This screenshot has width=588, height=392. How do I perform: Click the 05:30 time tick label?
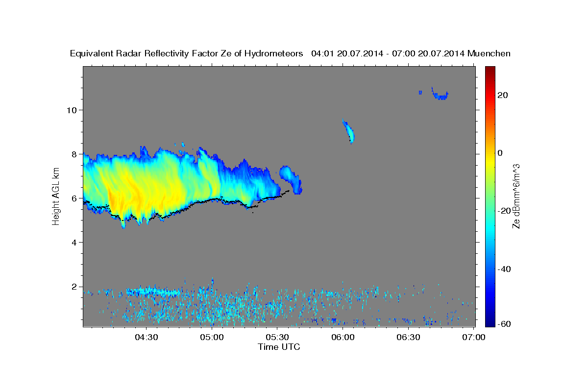[x=277, y=337]
